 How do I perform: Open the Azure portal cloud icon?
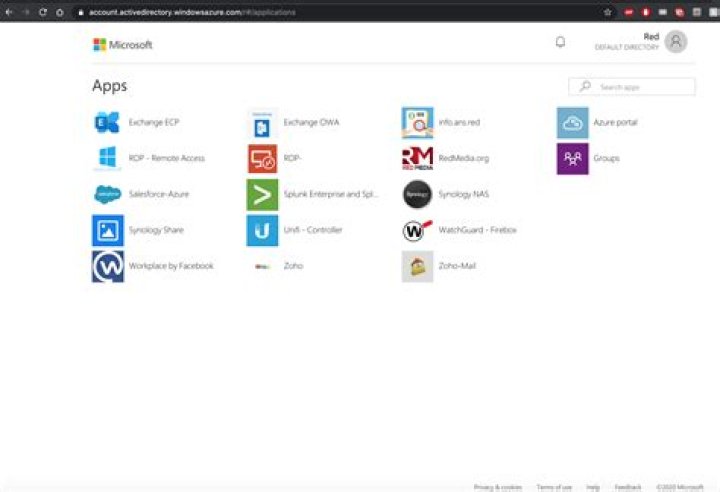point(573,123)
